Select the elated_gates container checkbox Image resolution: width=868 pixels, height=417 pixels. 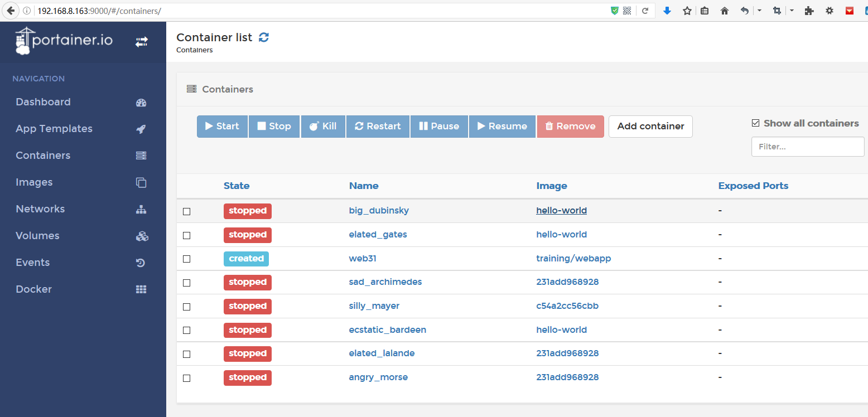click(x=187, y=235)
